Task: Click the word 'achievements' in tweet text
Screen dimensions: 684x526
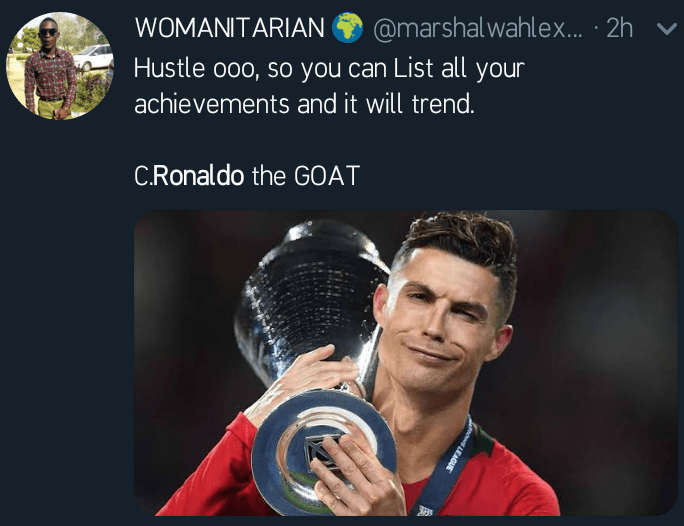Action: tap(212, 104)
